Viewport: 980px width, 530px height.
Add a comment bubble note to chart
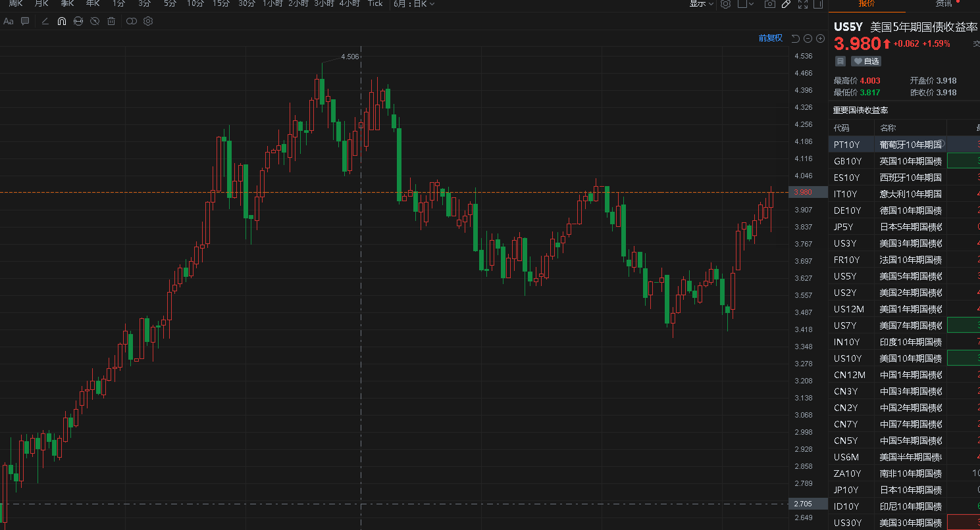click(25, 21)
